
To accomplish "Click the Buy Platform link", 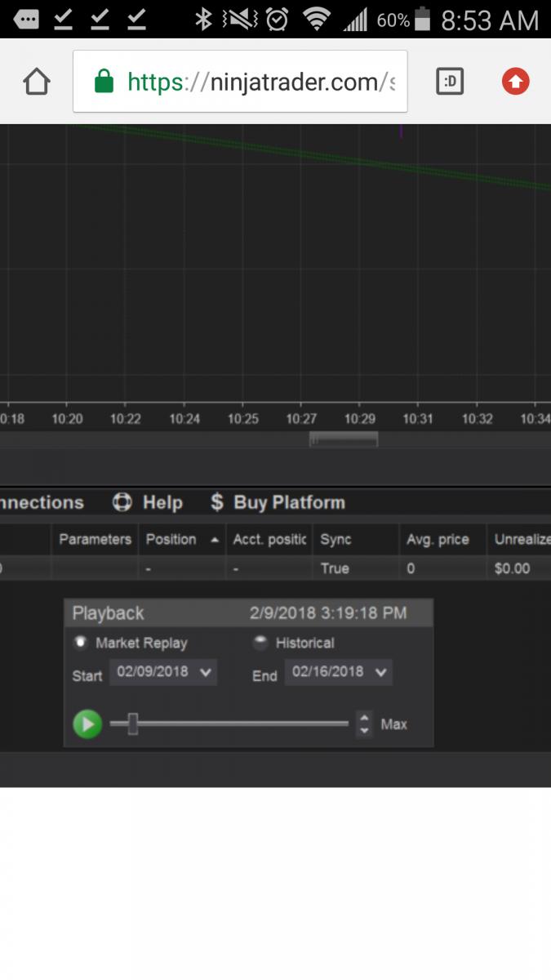I will pos(289,502).
